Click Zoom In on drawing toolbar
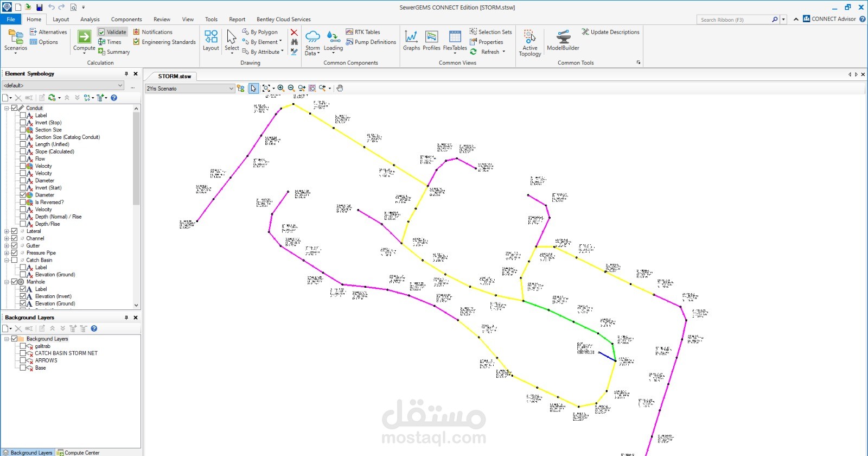The image size is (868, 456). [x=281, y=88]
